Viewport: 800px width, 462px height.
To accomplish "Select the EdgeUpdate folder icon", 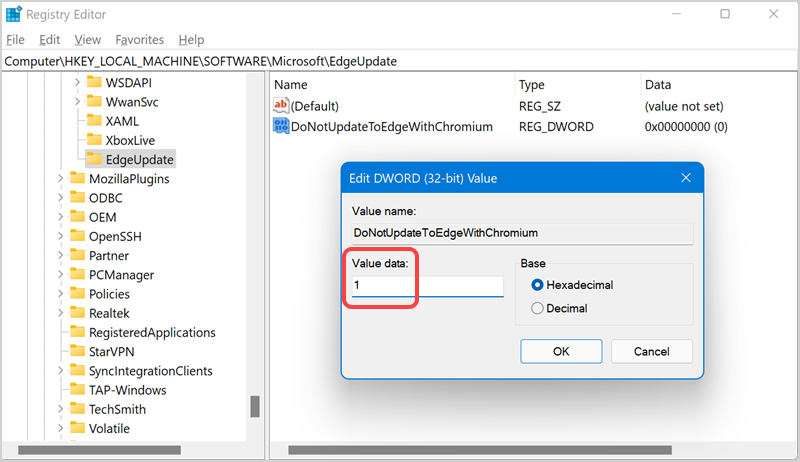I will coord(95,159).
